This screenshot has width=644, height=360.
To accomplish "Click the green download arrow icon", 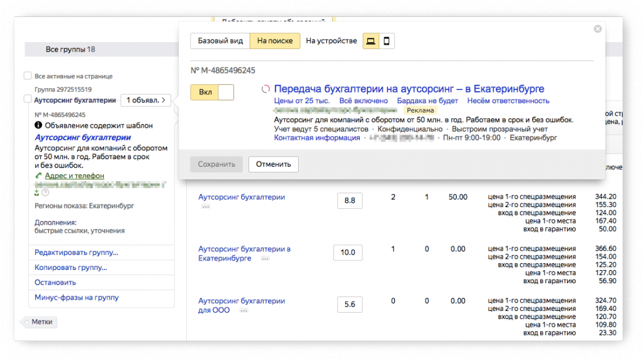I will coord(36,193).
